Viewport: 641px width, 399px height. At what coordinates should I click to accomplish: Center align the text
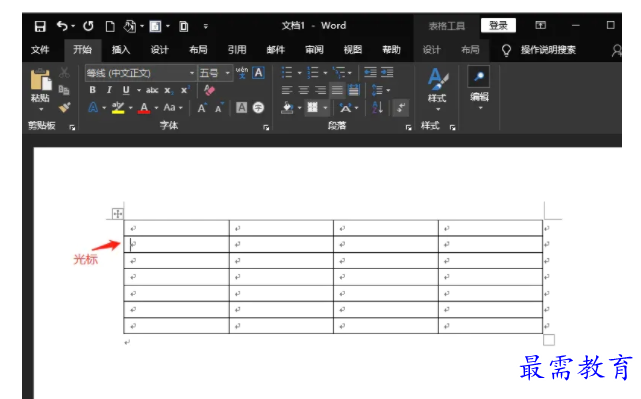point(304,90)
